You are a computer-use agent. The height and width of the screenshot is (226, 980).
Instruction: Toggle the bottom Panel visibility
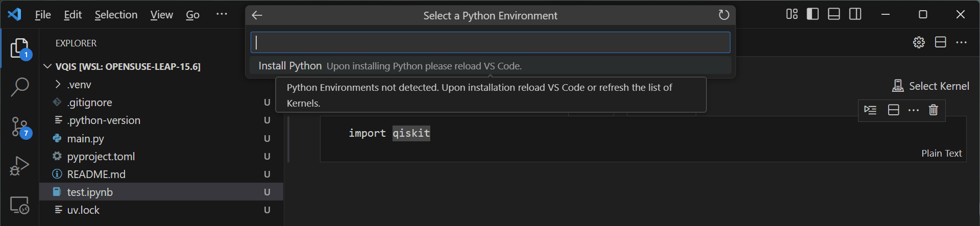(x=834, y=14)
